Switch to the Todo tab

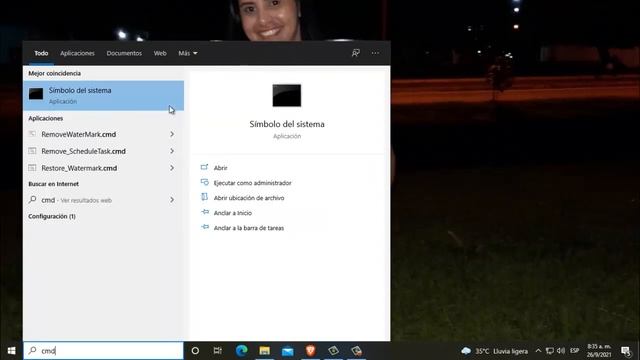tap(41, 53)
